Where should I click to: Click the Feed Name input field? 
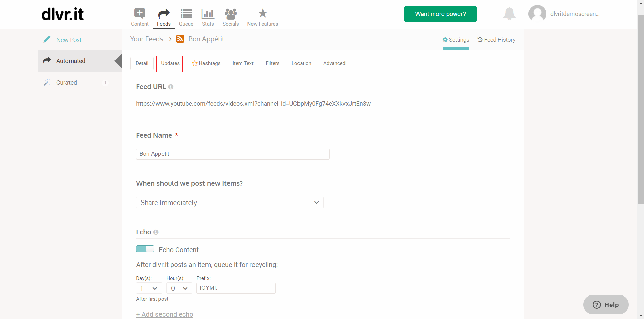(233, 154)
